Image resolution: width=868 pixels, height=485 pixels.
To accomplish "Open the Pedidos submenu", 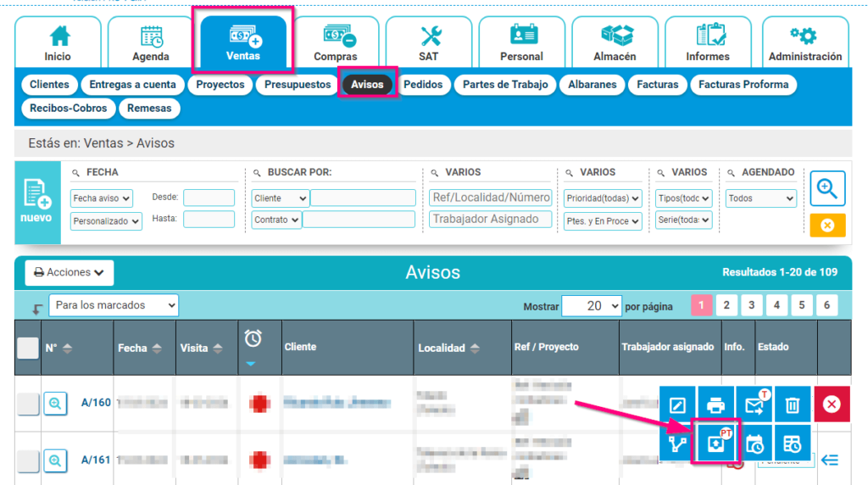I will 423,85.
